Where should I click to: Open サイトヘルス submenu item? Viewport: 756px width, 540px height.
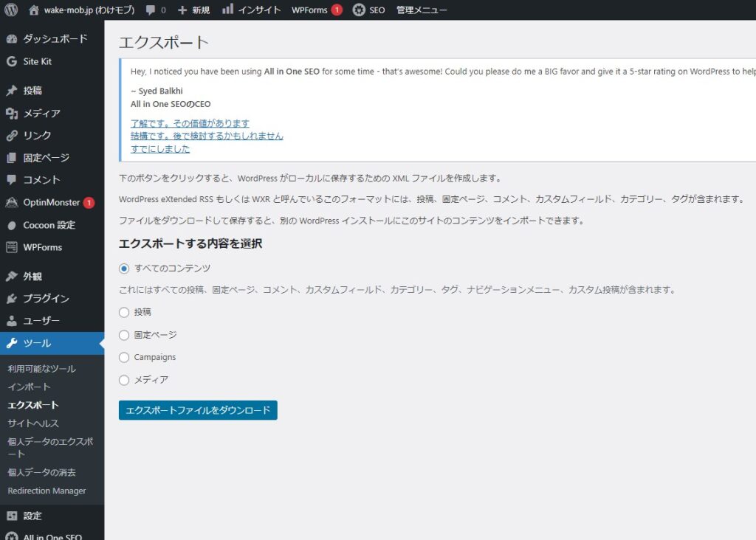pyautogui.click(x=32, y=423)
